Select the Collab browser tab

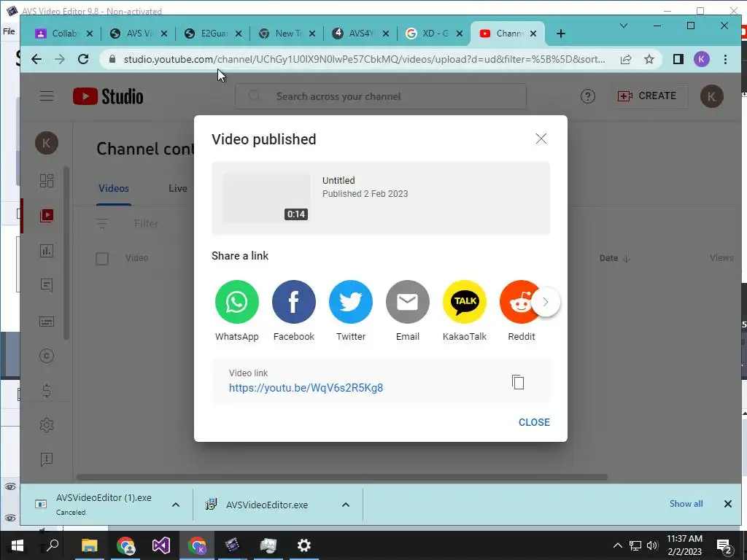pos(64,34)
